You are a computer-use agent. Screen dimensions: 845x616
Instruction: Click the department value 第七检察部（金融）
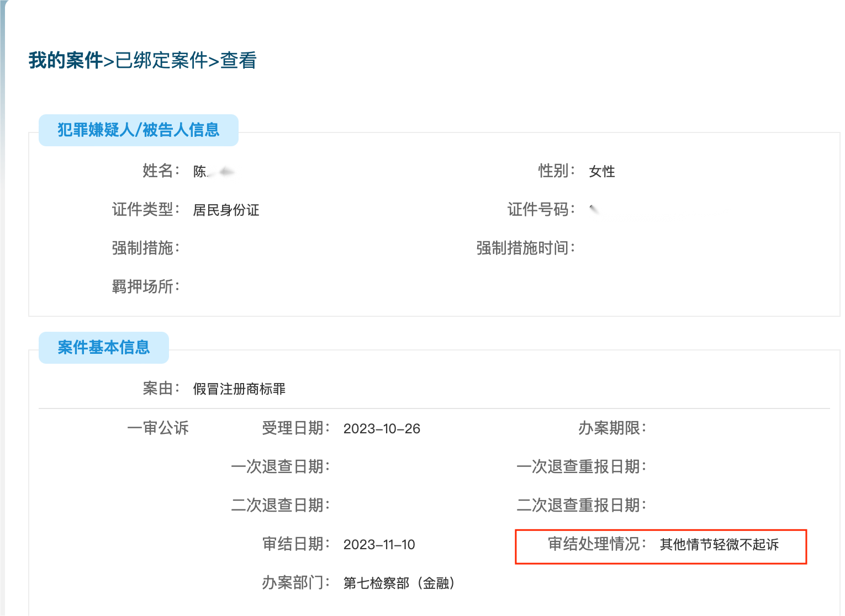(x=399, y=583)
